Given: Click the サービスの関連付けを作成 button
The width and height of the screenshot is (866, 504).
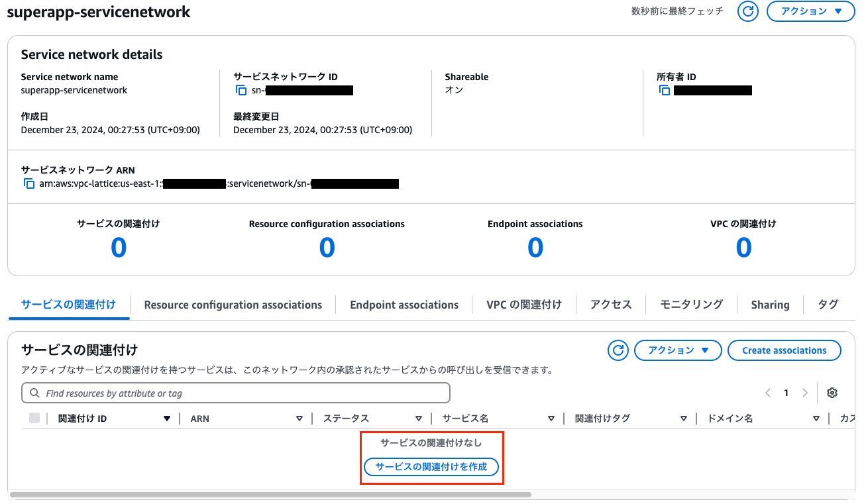Looking at the screenshot, I should (431, 467).
